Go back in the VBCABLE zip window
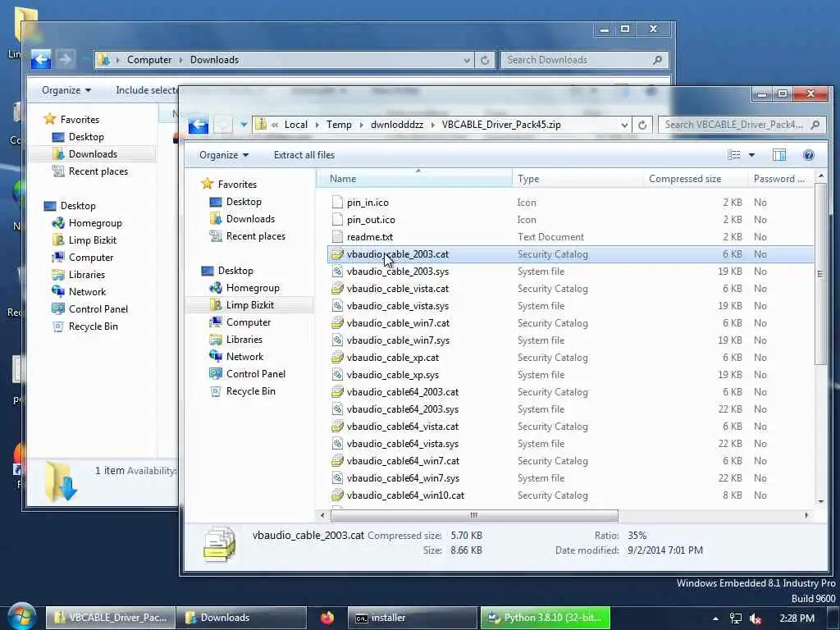The height and width of the screenshot is (630, 840). 199,125
